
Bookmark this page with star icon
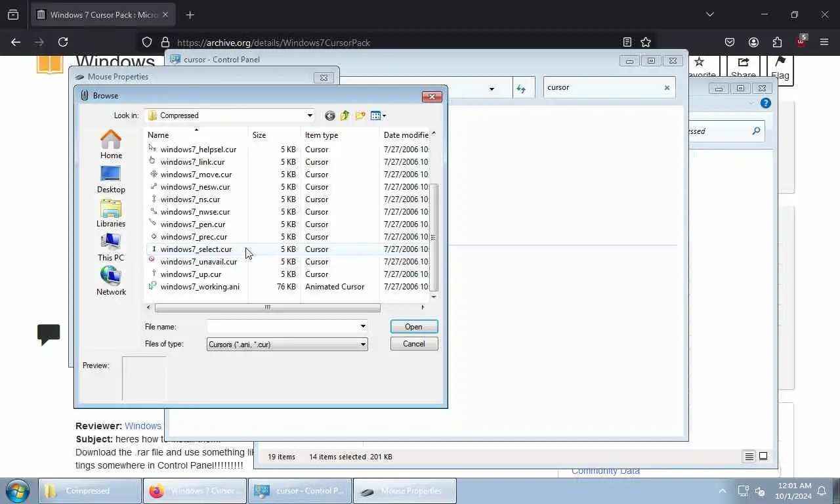point(646,42)
